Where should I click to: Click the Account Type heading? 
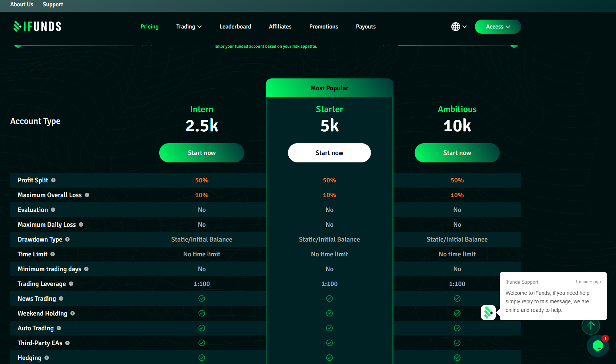pyautogui.click(x=35, y=121)
